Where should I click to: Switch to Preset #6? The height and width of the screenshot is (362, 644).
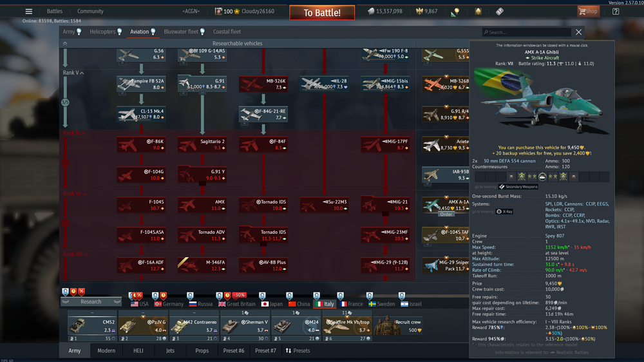pos(234,351)
